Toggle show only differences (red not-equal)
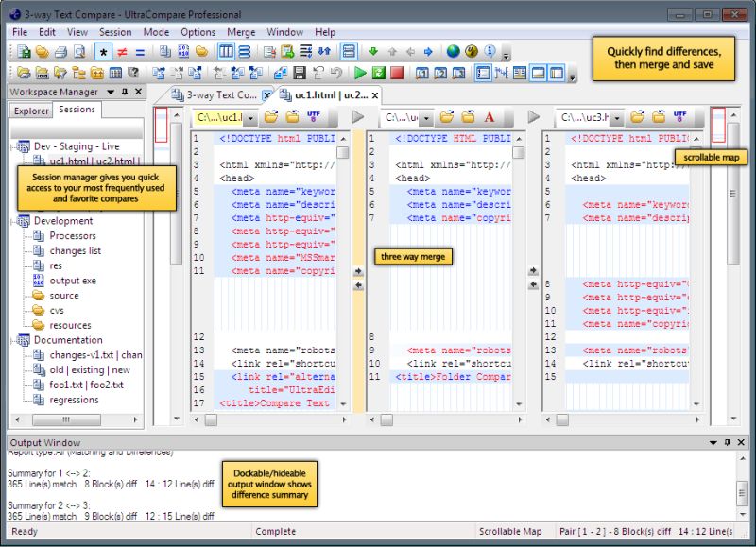This screenshot has height=547, width=756. coord(122,52)
